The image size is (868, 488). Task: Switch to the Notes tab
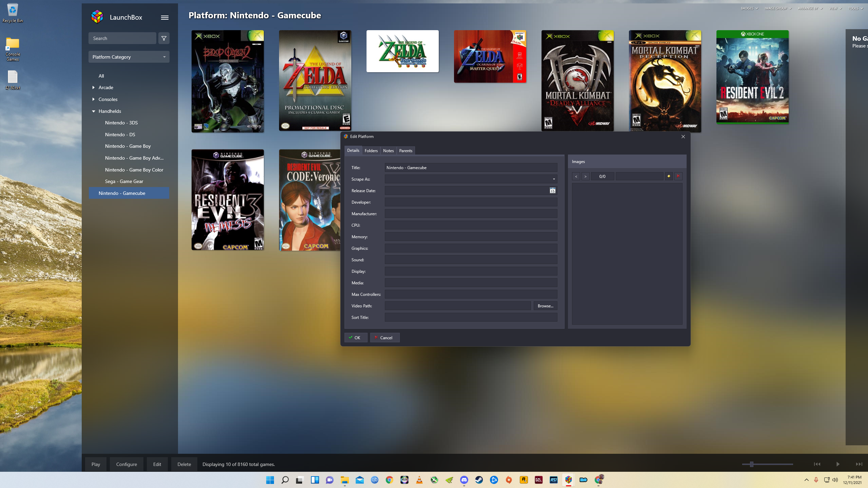click(388, 151)
